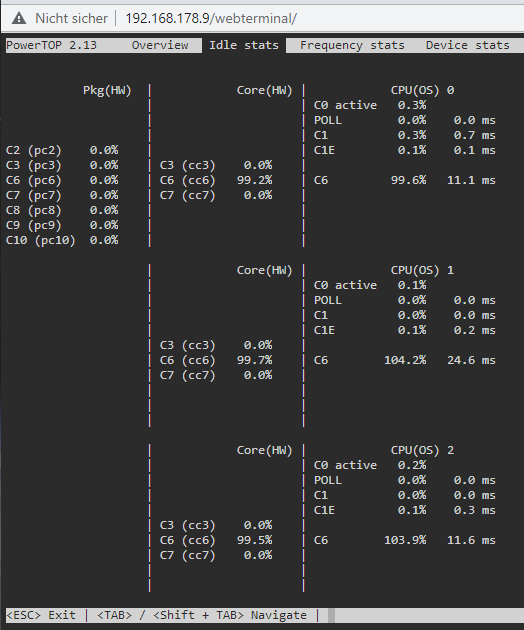Click the C1E row showing 0.3 ms
The image size is (524, 630).
pyautogui.click(x=405, y=510)
